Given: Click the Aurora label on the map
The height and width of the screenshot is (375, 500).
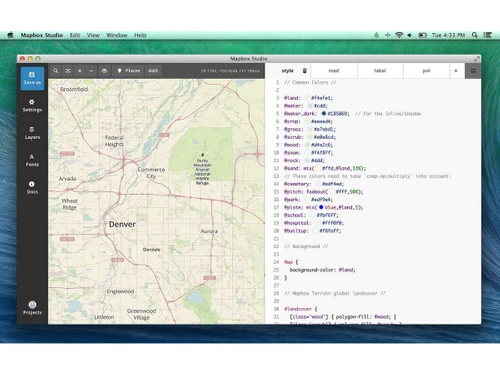Looking at the screenshot, I should (209, 231).
